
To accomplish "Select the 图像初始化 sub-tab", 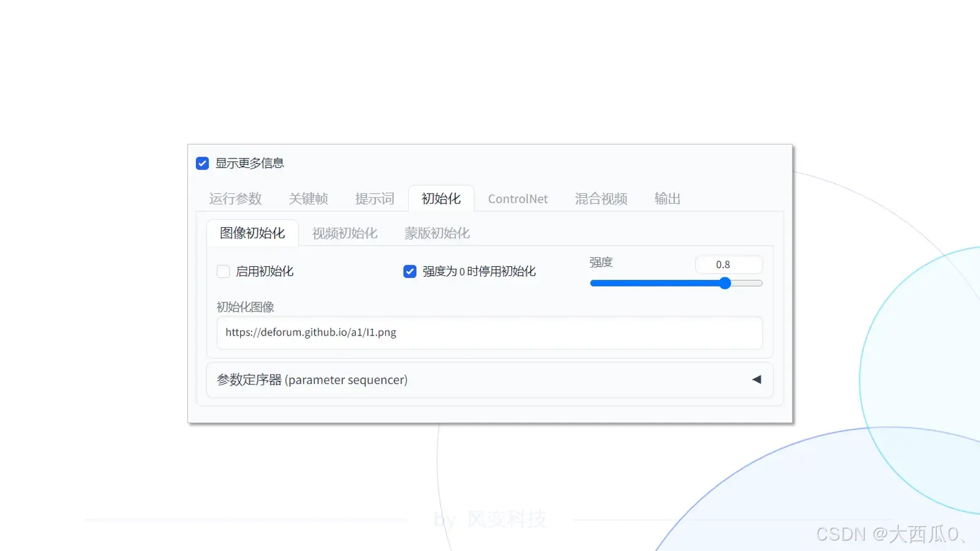I will tap(252, 233).
